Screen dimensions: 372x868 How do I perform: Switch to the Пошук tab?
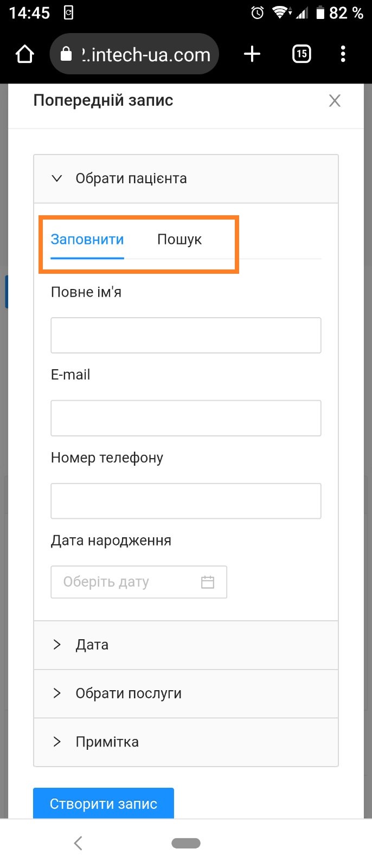click(179, 240)
